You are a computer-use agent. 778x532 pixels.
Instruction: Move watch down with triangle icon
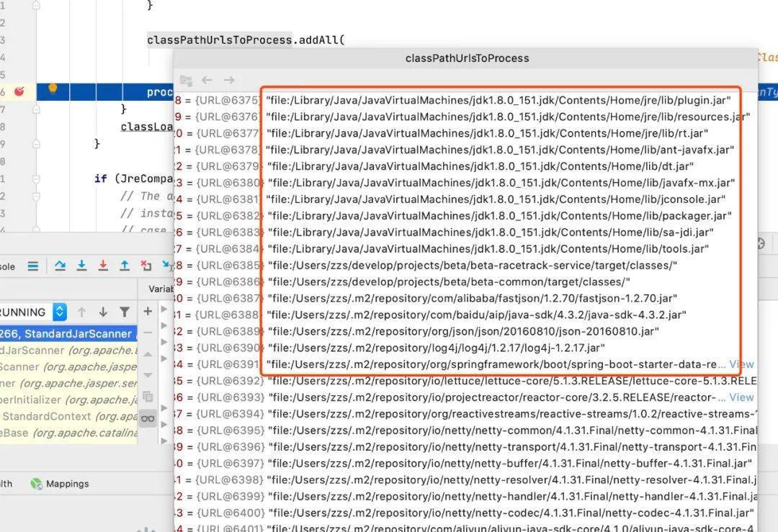[x=148, y=375]
